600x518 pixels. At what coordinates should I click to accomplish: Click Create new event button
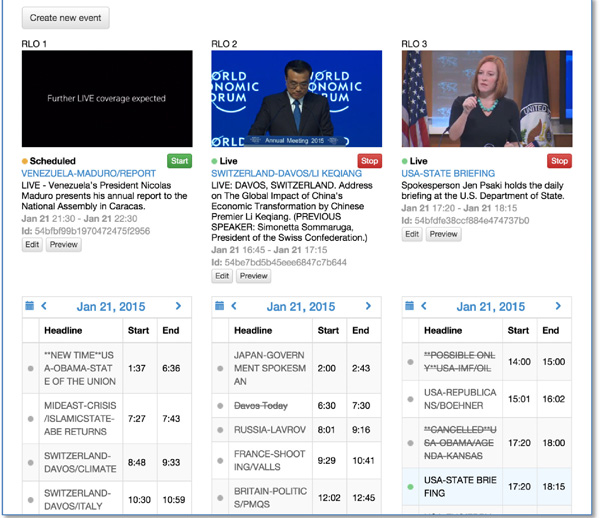pos(65,18)
